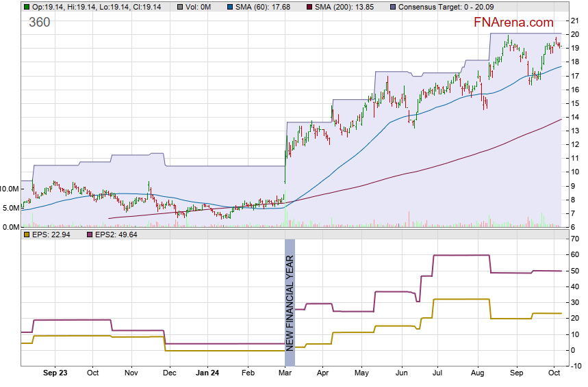Click the 360 ticker symbol label

39,22
